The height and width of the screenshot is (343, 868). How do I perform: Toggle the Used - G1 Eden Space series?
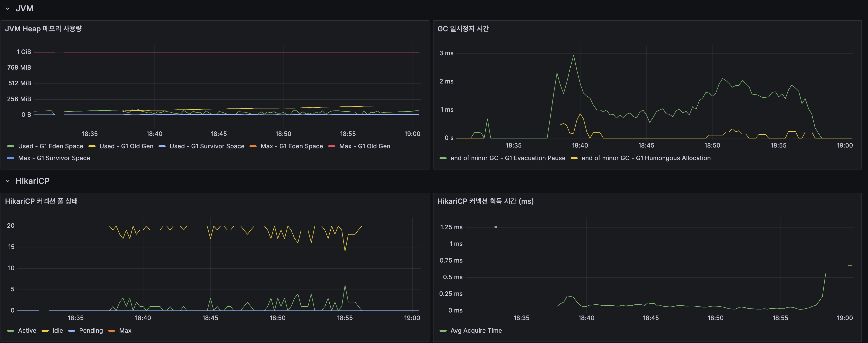point(51,146)
